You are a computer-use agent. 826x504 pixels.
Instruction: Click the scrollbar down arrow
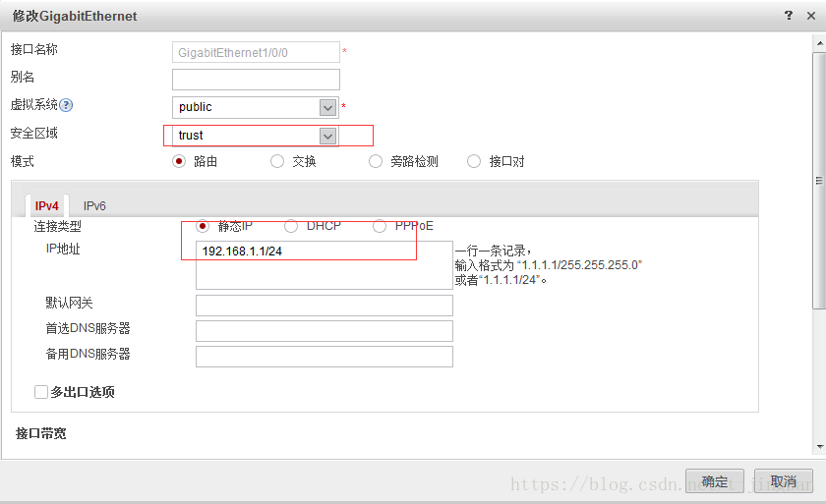coord(819,447)
